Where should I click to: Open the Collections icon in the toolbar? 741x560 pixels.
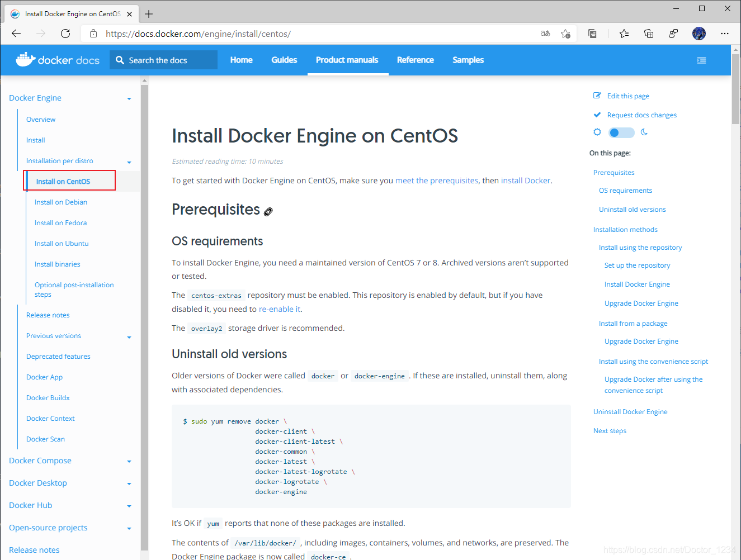pyautogui.click(x=649, y=34)
